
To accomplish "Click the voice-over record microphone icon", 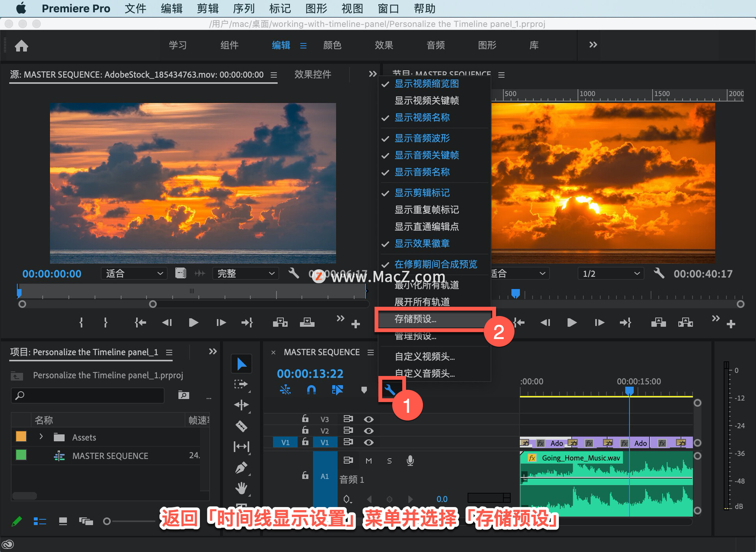I will coord(410,461).
